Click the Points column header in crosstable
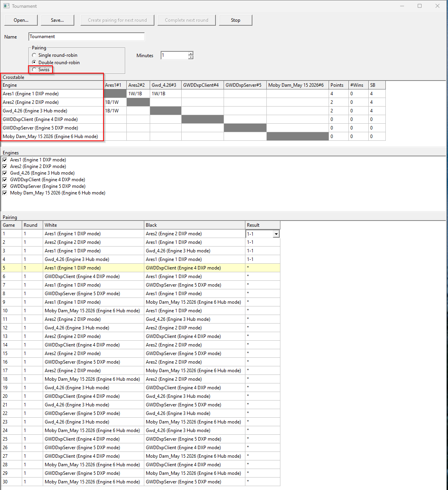 [x=338, y=85]
